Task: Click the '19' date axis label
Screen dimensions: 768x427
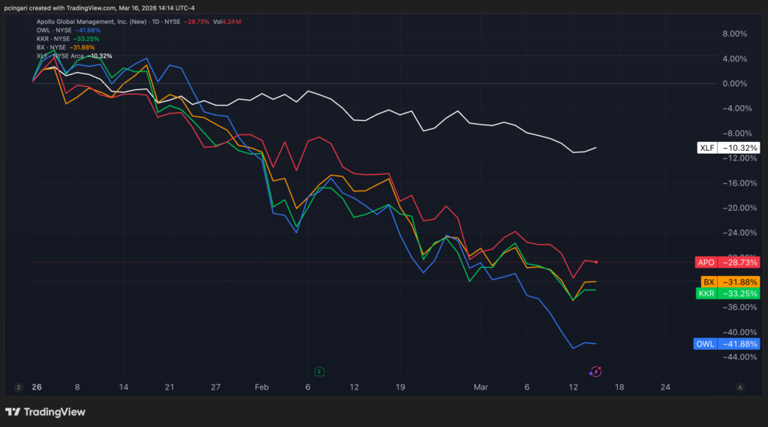Action: coord(400,387)
